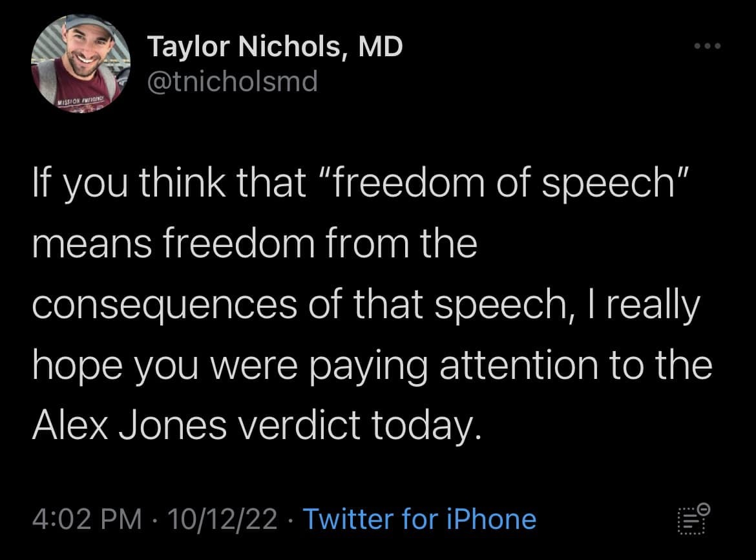Image resolution: width=756 pixels, height=560 pixels.
Task: Click the line starting "consequences of that speech"
Action: tap(365, 305)
